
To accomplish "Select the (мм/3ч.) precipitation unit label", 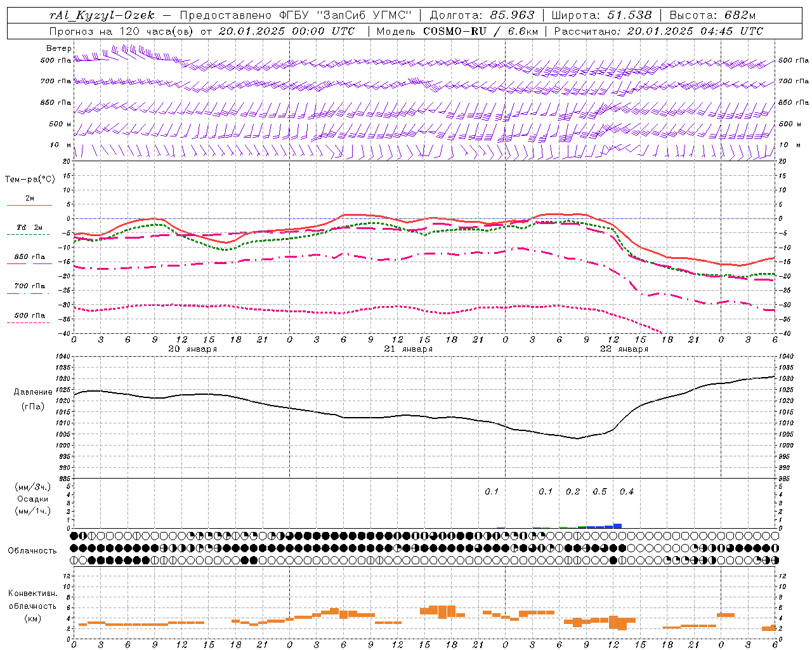I will click(x=33, y=487).
